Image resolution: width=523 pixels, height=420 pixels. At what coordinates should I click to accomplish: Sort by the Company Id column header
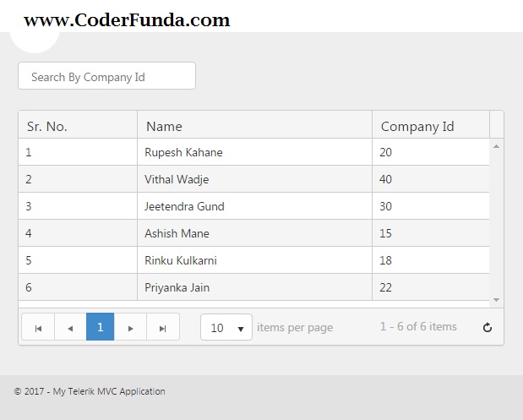pos(417,127)
